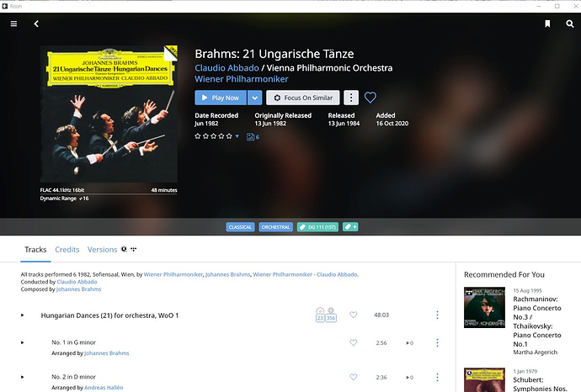Click Play Now button

coord(221,98)
